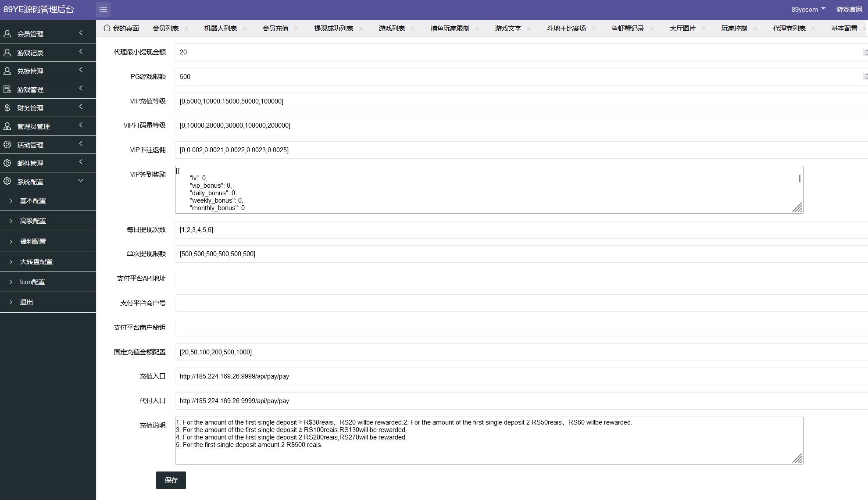Image resolution: width=868 pixels, height=500 pixels.
Task: Collapse the 系统配置 menu chevron
Action: click(81, 181)
